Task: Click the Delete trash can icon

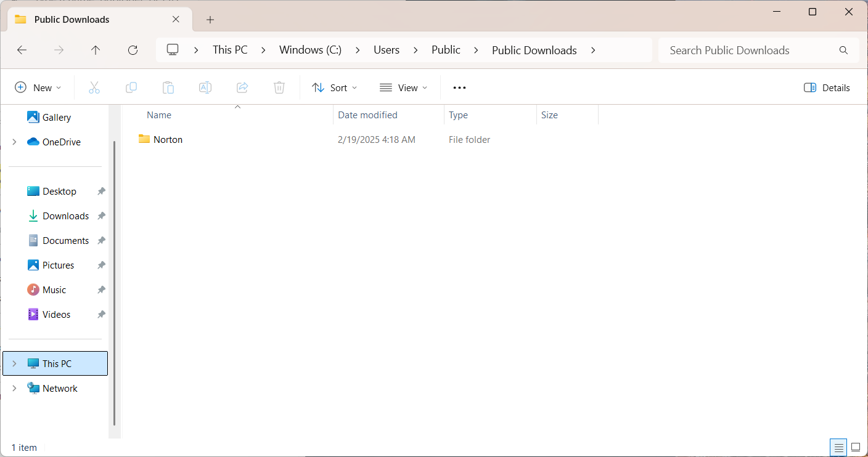Action: [x=279, y=88]
